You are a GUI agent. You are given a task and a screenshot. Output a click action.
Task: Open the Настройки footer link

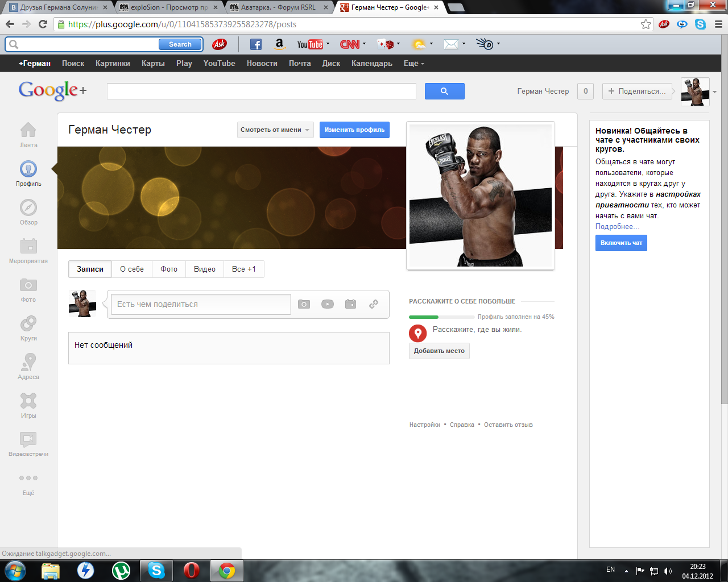[x=425, y=425]
